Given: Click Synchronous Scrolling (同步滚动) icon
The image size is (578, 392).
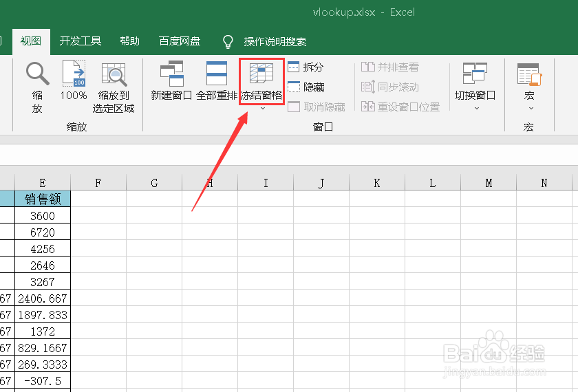Looking at the screenshot, I should 368,87.
